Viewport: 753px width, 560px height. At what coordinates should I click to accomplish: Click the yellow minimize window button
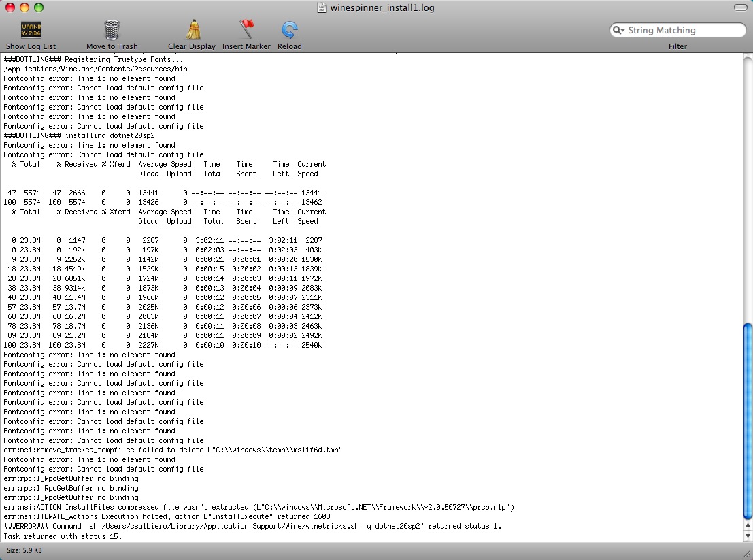click(24, 7)
